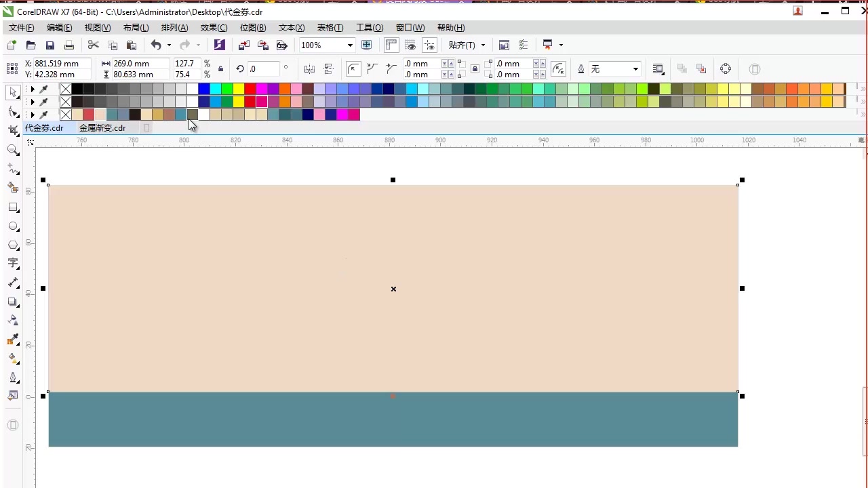Click the X position 881.519 mm field
The image size is (868, 488).
click(62, 63)
